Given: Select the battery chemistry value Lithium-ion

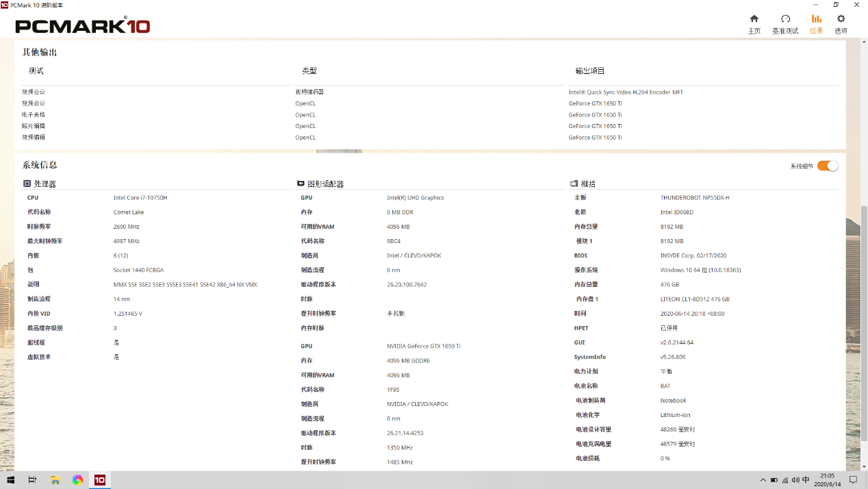Looking at the screenshot, I should (x=676, y=415).
